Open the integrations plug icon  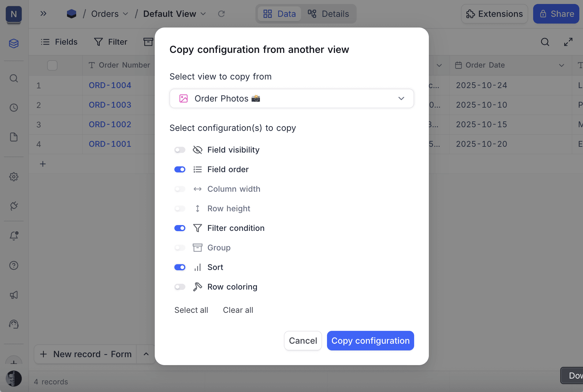pyautogui.click(x=14, y=206)
